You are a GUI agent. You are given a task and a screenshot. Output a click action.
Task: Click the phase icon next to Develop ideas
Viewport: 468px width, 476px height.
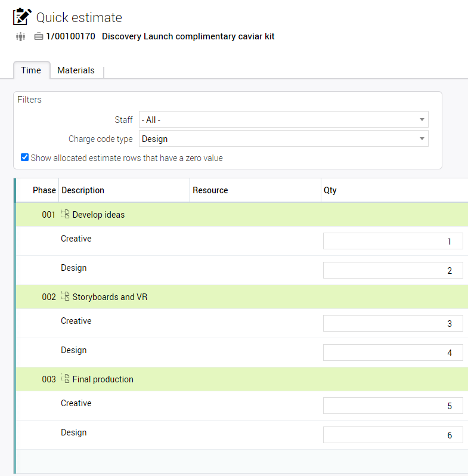(66, 214)
